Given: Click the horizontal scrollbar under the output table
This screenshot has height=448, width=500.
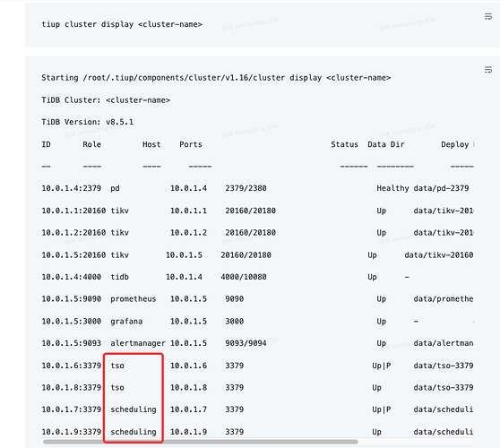Looking at the screenshot, I should tap(200, 442).
